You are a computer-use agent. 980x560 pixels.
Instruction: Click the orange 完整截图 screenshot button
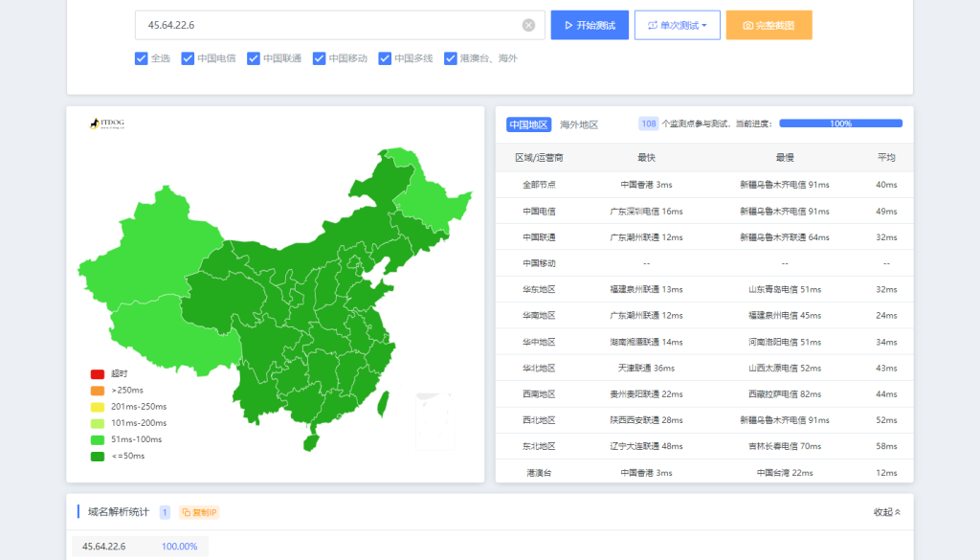pos(768,26)
